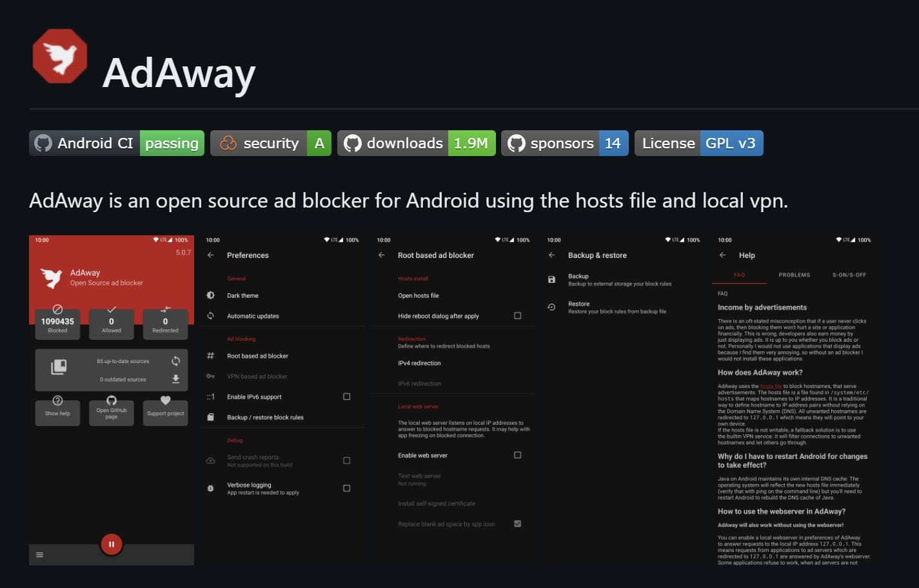Image resolution: width=919 pixels, height=588 pixels.
Task: Open the Android CI passing badge
Action: (117, 143)
